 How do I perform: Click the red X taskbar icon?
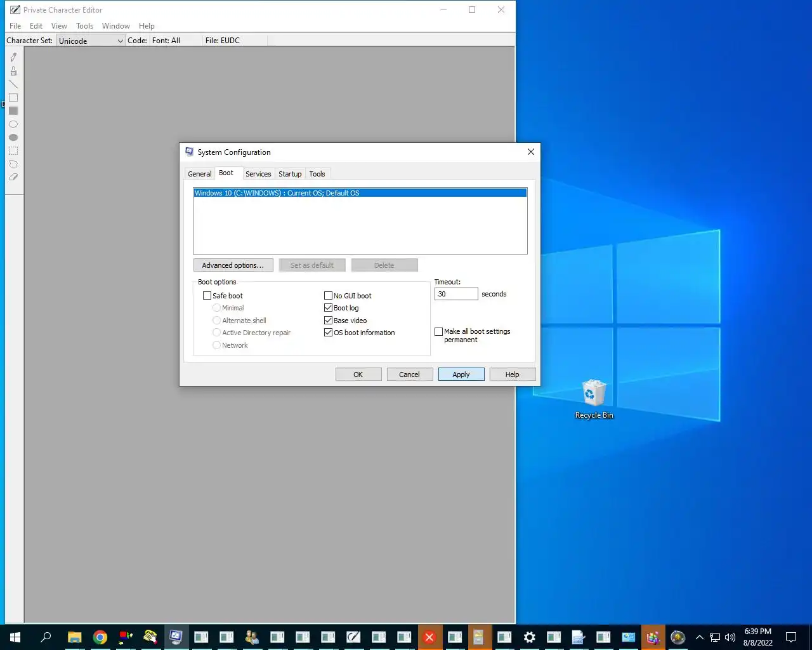coord(429,637)
